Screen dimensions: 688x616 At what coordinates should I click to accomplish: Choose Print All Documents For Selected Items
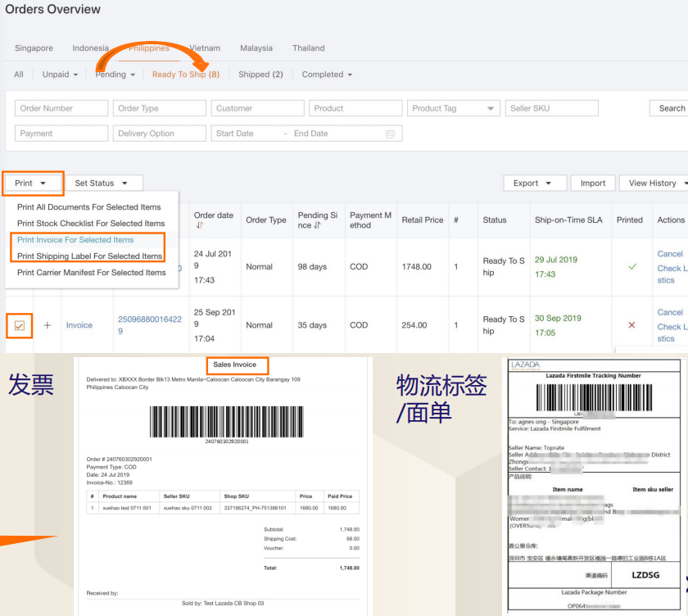pos(89,207)
